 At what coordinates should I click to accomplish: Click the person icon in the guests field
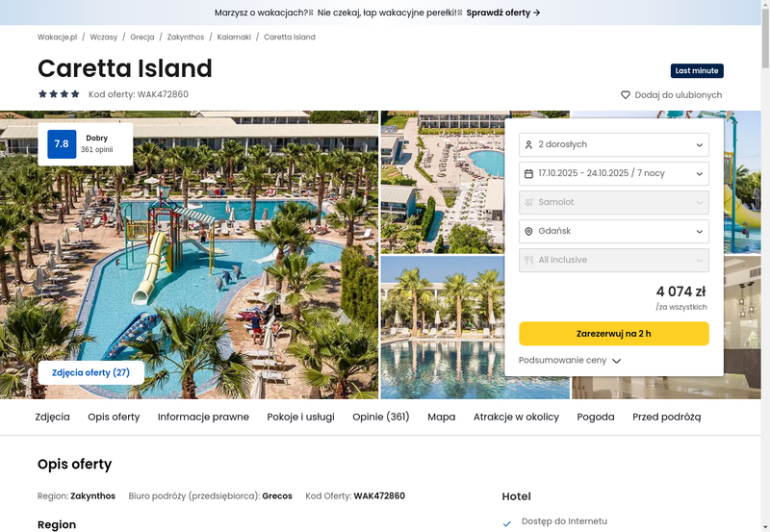(x=528, y=144)
